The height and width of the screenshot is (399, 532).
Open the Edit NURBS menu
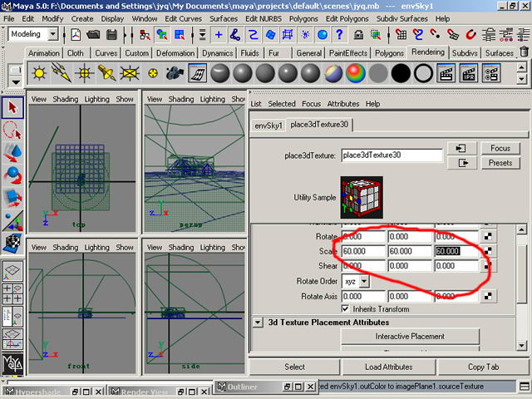(263, 18)
